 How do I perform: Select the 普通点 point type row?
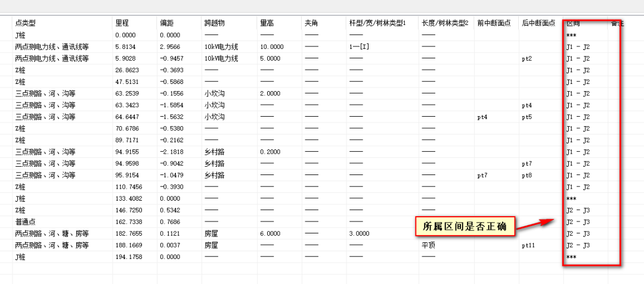click(x=26, y=222)
